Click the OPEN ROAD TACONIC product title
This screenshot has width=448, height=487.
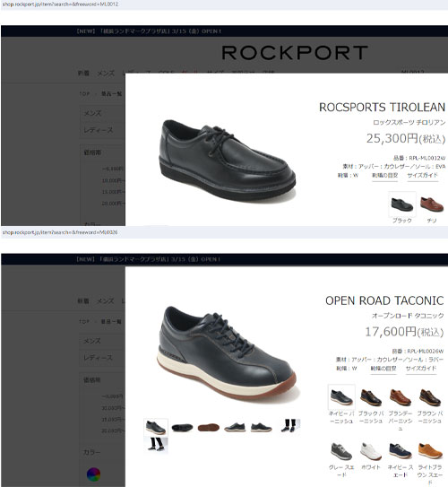coord(384,300)
